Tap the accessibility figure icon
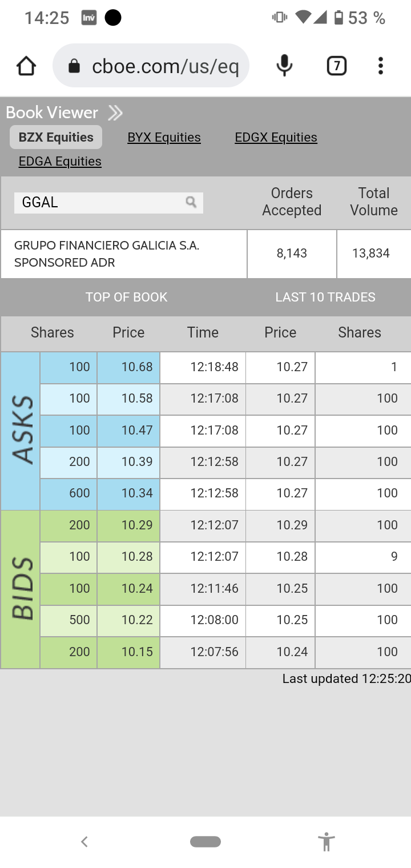This screenshot has height=868, width=411. point(326,841)
